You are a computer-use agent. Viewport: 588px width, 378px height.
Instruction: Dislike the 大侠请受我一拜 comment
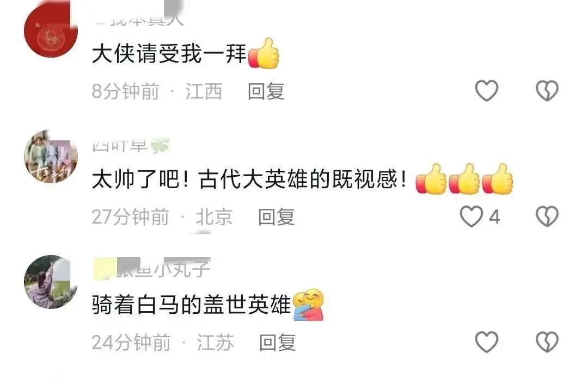547,91
